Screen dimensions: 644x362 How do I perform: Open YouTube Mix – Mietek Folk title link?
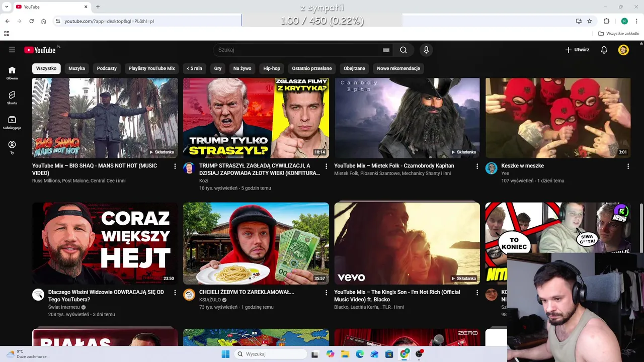pyautogui.click(x=394, y=166)
